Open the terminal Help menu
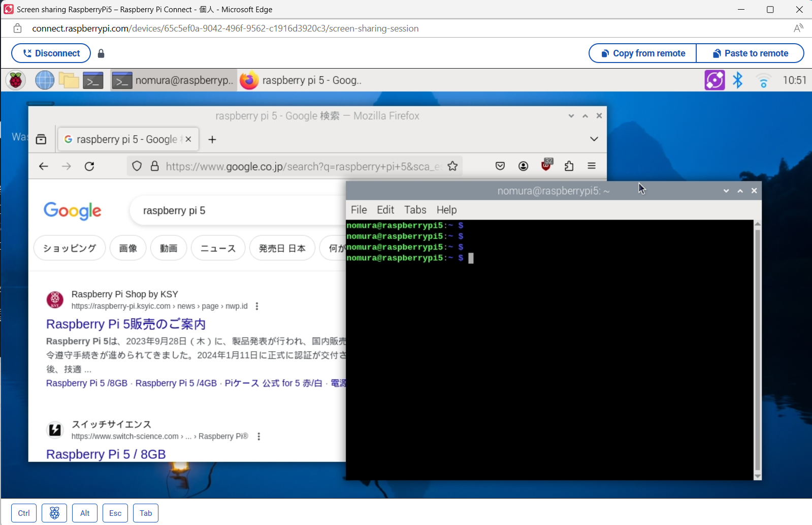This screenshot has width=812, height=525. pos(446,210)
